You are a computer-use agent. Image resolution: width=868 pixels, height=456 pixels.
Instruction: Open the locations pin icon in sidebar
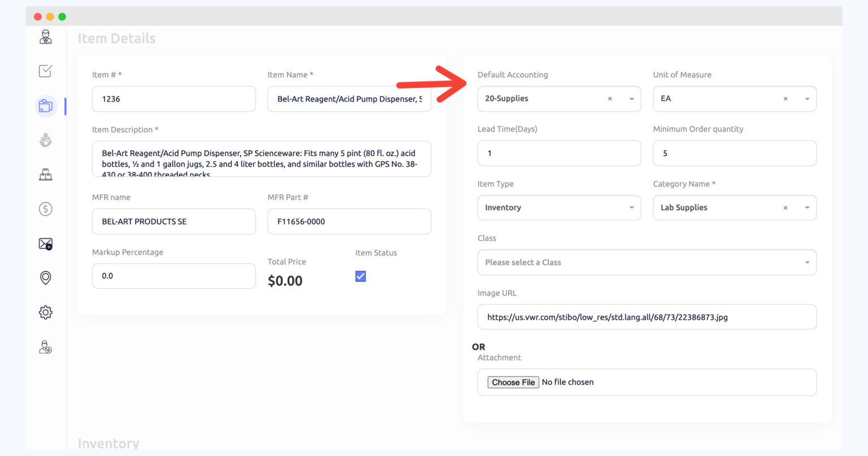pos(45,277)
